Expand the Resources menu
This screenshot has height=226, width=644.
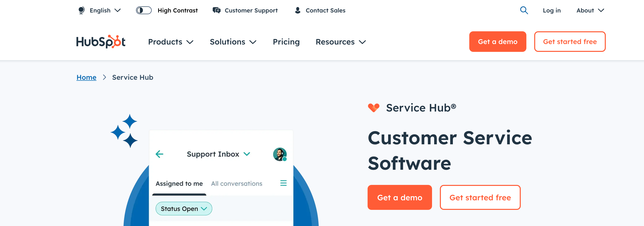click(341, 42)
